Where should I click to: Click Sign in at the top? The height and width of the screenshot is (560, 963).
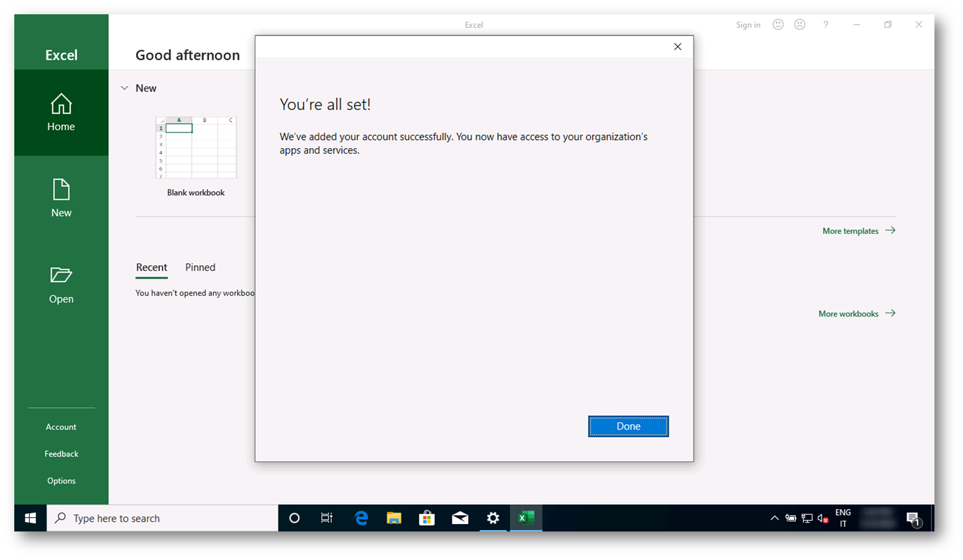(748, 25)
